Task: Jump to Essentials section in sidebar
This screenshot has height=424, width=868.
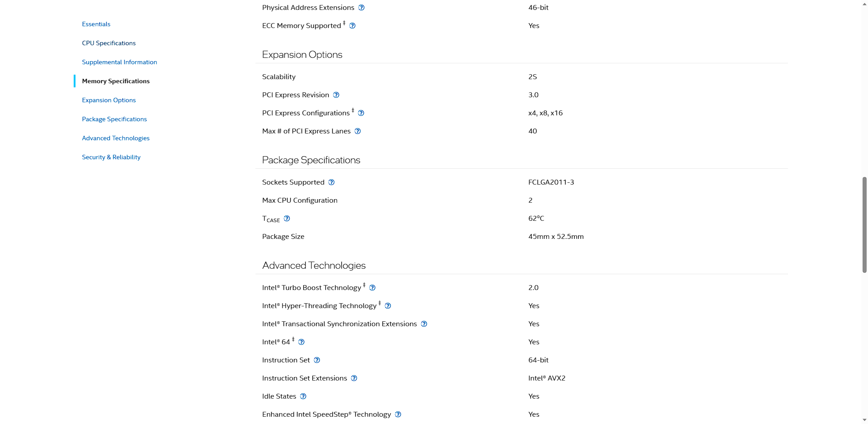Action: pos(96,24)
